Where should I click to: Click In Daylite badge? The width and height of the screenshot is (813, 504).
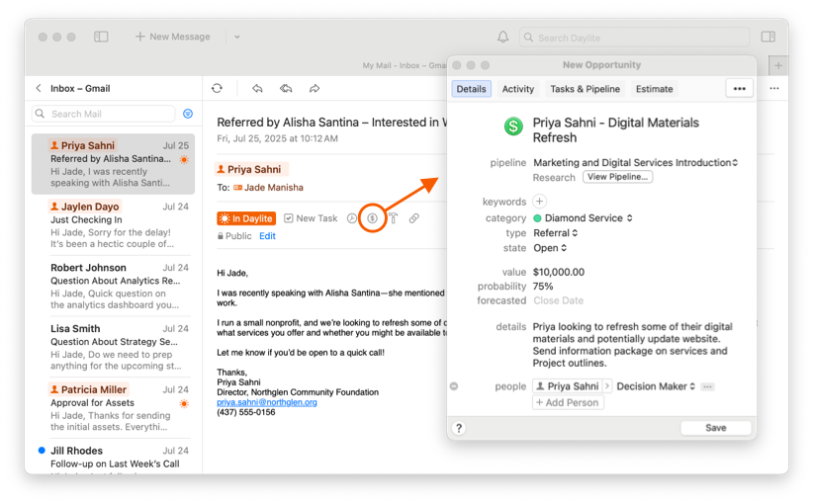246,218
